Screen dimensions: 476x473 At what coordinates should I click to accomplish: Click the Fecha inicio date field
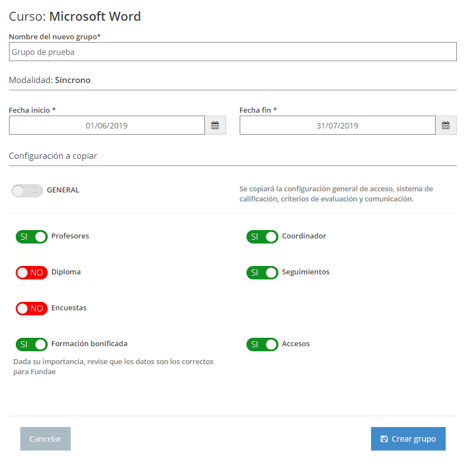(x=107, y=125)
